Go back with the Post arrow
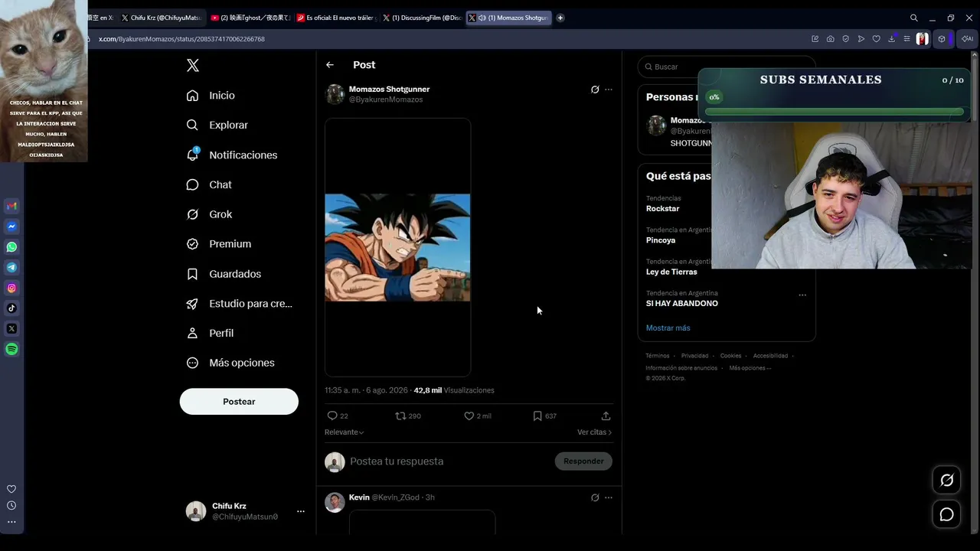The width and height of the screenshot is (980, 551). 330,65
